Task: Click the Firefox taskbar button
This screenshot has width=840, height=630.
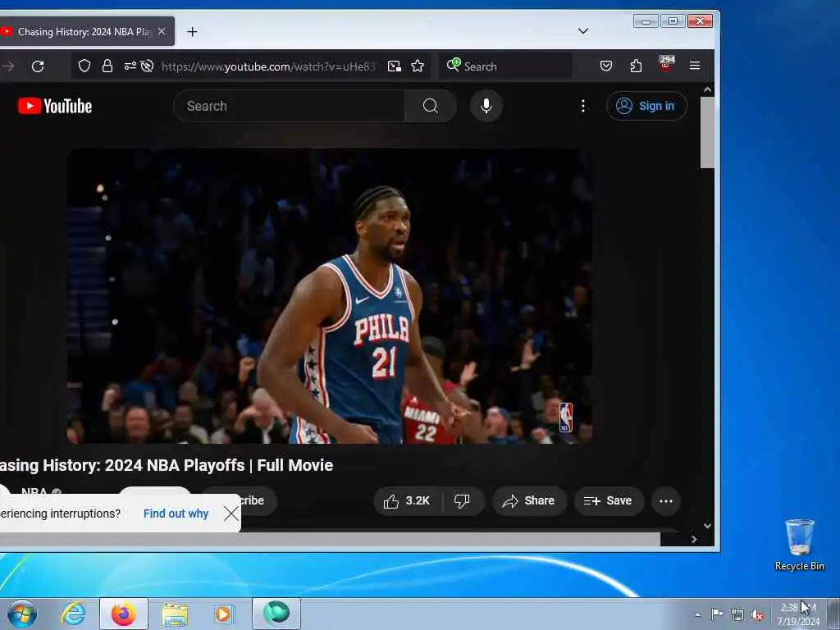Action: [x=123, y=614]
